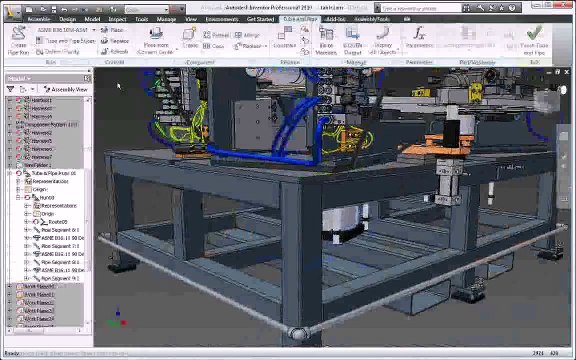Click the Open file quick-access icon
576x360 pixels.
click(43, 9)
